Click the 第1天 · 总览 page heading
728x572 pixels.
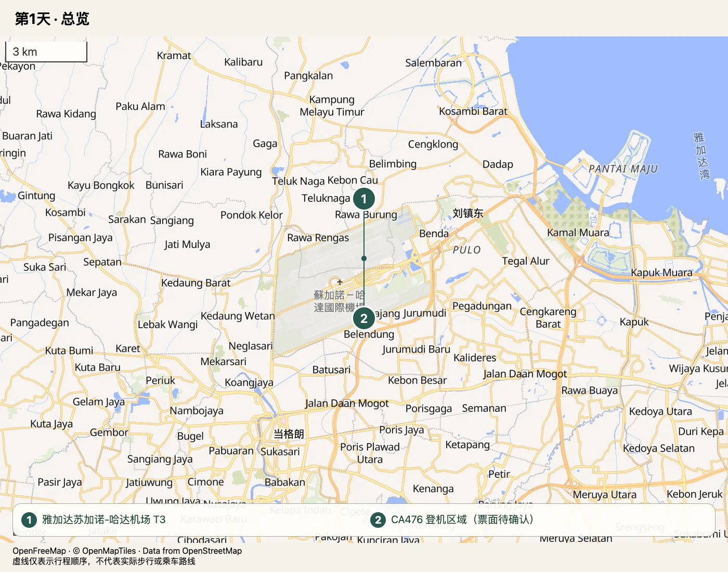tap(52, 19)
